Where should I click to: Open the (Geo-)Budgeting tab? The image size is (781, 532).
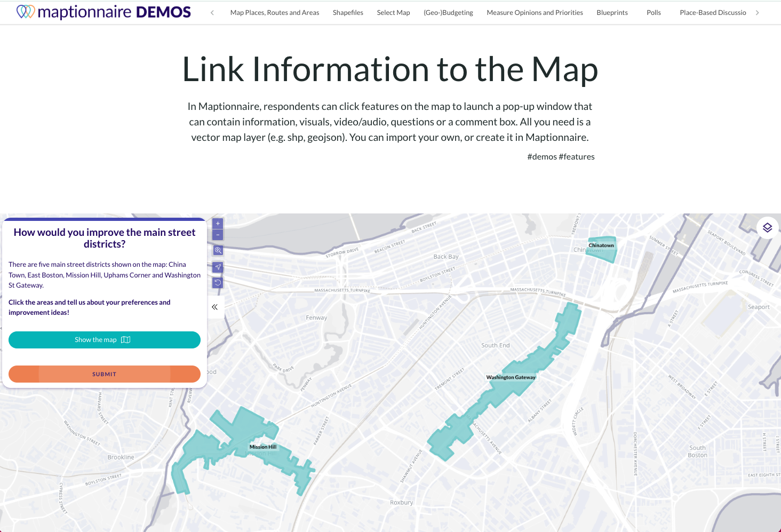point(448,12)
